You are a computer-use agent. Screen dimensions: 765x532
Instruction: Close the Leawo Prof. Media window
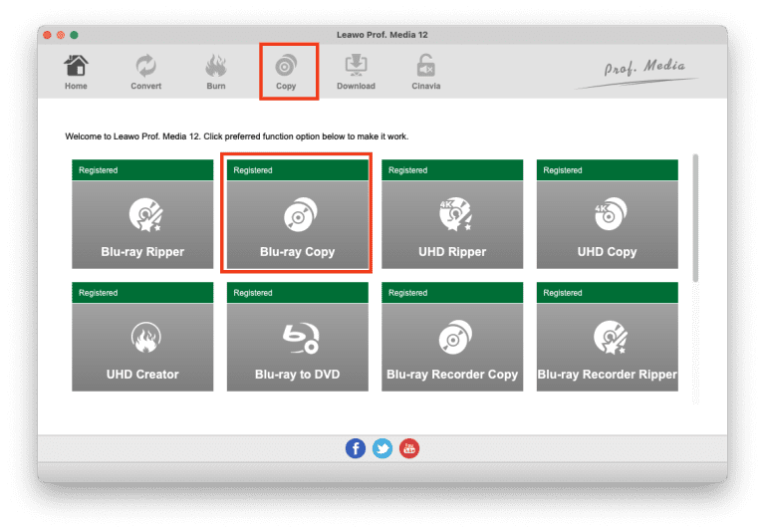coord(48,35)
